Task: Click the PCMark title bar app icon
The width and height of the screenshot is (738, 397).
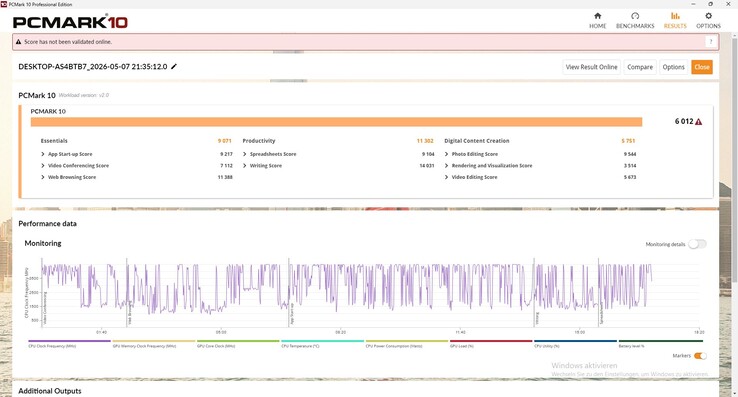Action: pos(4,4)
